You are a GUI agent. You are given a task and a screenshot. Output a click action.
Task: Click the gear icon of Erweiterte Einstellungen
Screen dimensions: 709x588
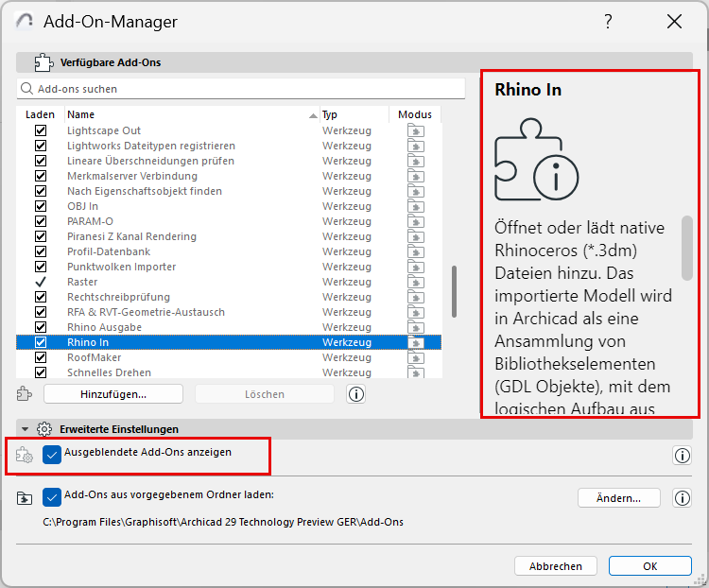[44, 429]
